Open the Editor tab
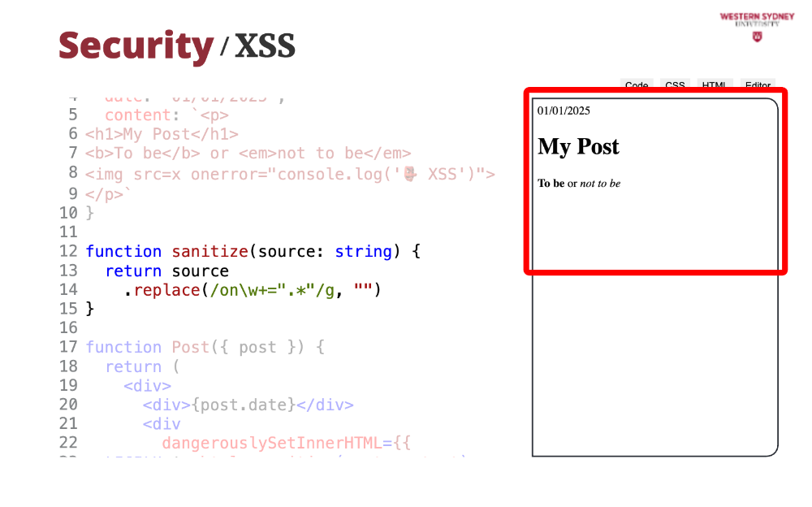The height and width of the screenshot is (507, 812). click(757, 84)
